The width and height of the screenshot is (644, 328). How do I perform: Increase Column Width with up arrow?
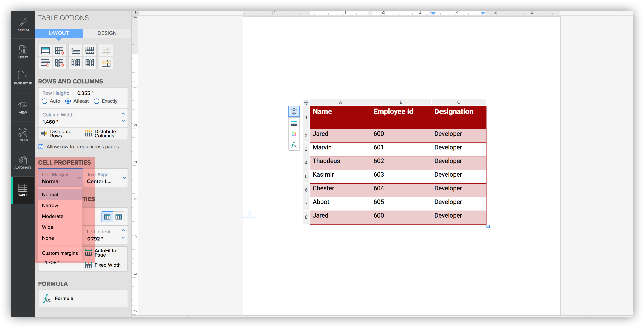(123, 114)
